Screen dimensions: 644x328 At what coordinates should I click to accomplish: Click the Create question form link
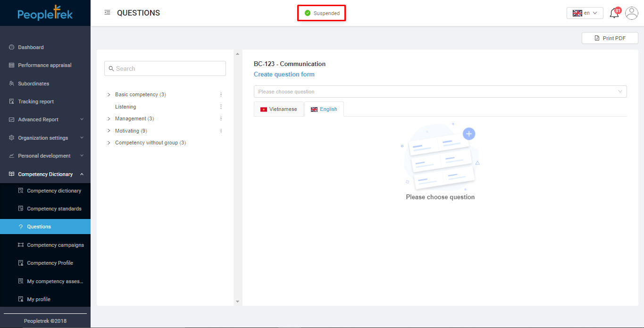click(284, 74)
